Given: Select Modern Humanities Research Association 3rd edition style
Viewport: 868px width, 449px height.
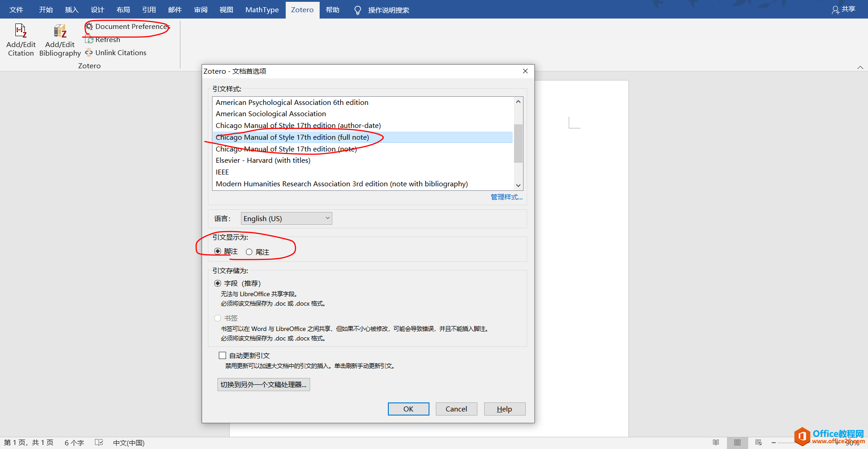Looking at the screenshot, I should click(363, 184).
